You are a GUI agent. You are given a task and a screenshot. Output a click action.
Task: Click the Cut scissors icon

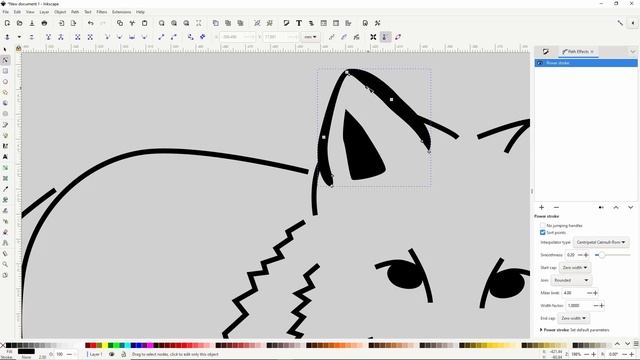click(132, 23)
